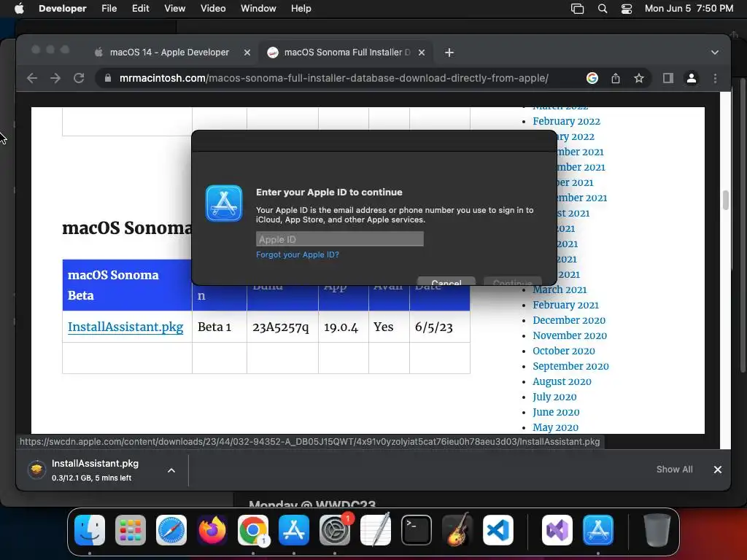Open October 2020 archive link
Screen dimensions: 747x560
564,351
